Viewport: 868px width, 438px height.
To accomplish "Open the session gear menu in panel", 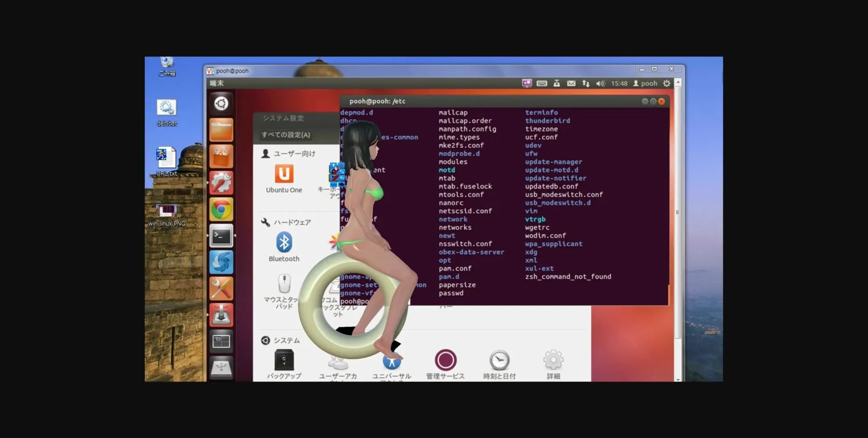I will pos(667,84).
